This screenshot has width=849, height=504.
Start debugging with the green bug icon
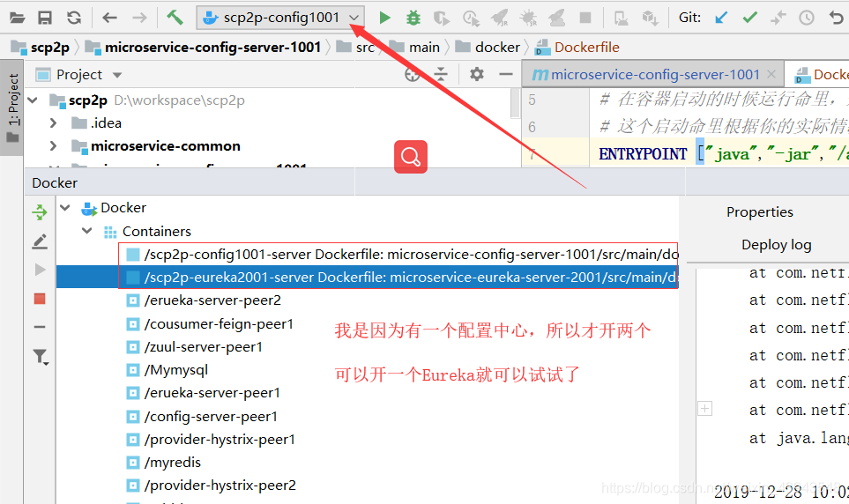pos(413,18)
